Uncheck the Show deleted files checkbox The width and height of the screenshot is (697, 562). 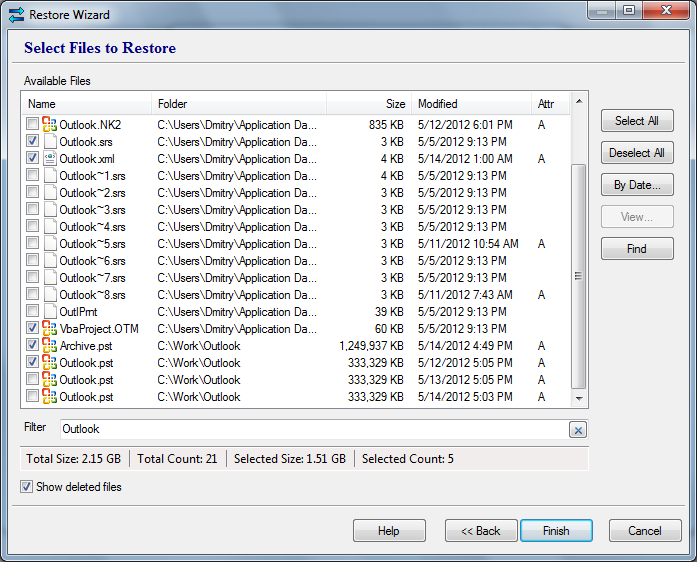pyautogui.click(x=26, y=487)
